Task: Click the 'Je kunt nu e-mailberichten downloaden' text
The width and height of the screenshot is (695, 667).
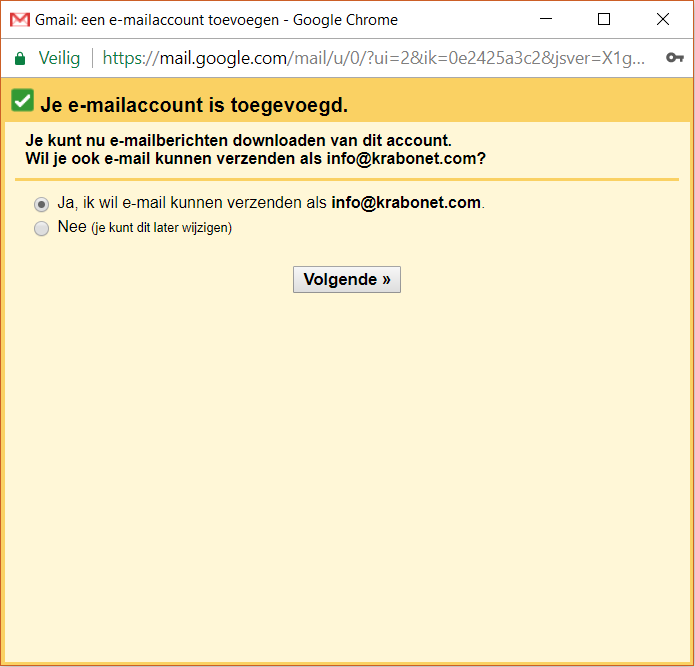Action: click(238, 140)
